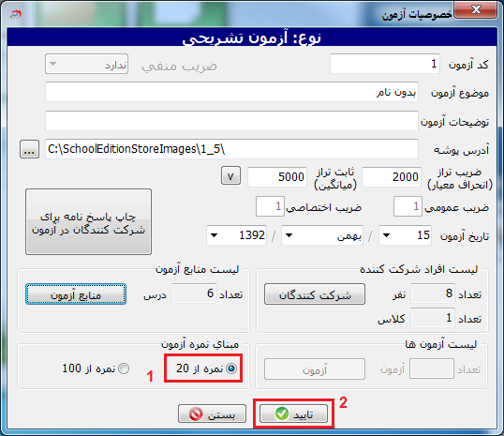Viewport: 504px width, 436px height.
Task: Click print answer sheet button for participants
Action: tap(88, 221)
